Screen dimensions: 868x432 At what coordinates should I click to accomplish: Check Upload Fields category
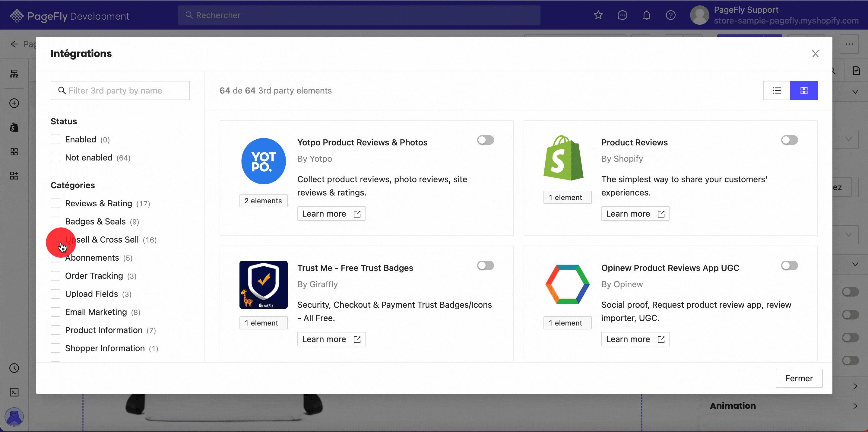click(55, 294)
